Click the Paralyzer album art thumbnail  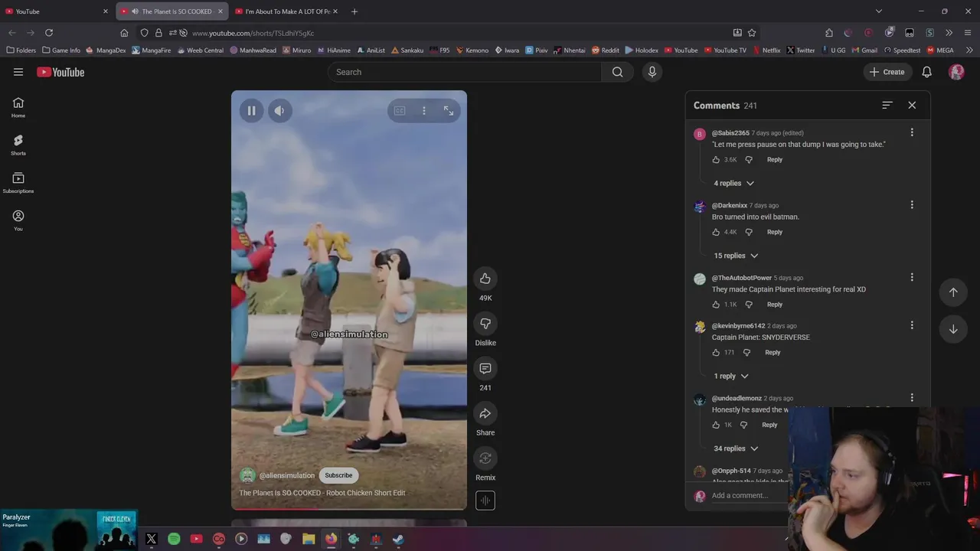(116, 530)
